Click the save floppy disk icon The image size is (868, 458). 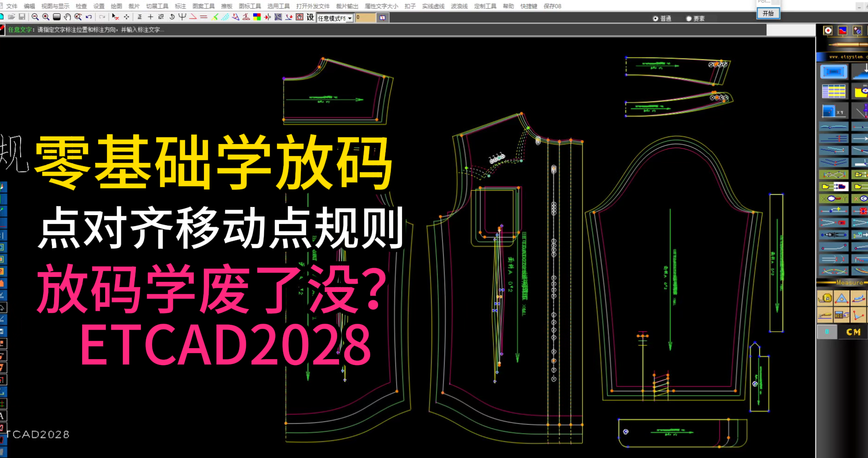click(x=22, y=17)
